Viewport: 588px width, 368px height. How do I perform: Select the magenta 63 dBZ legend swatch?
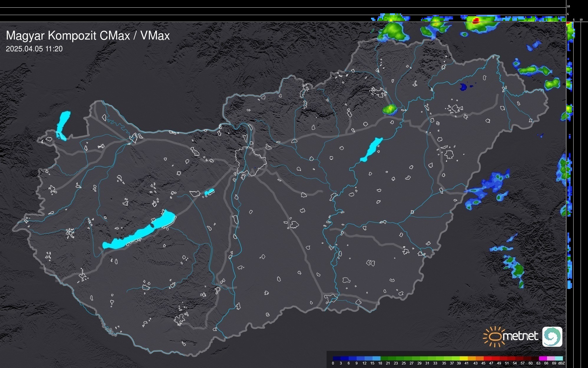(543, 358)
